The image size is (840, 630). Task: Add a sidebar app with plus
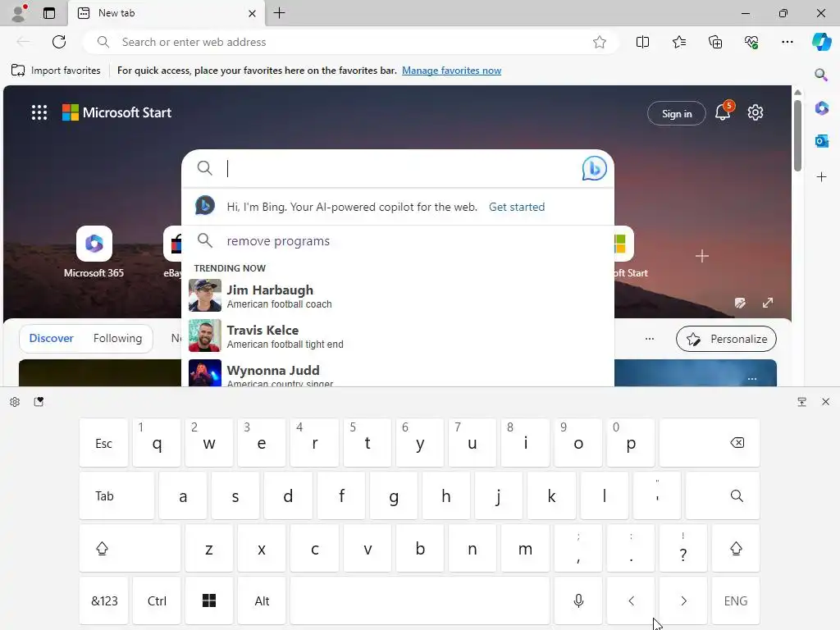point(821,177)
